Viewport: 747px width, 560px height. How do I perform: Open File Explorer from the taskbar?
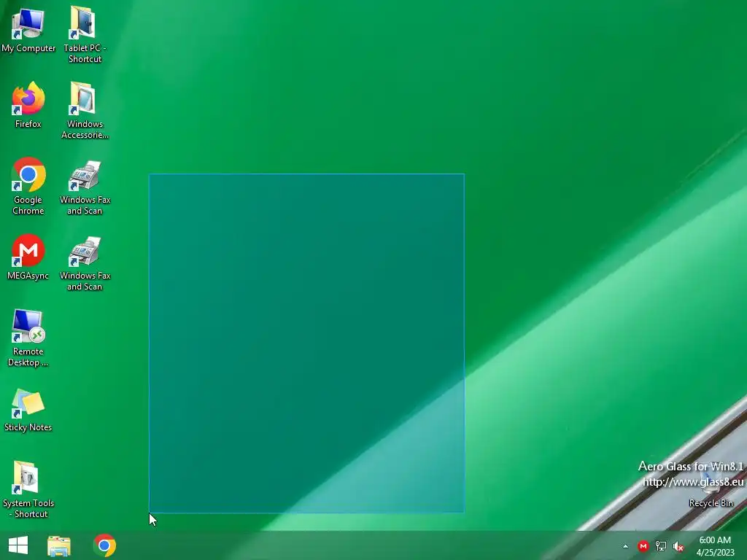point(59,545)
